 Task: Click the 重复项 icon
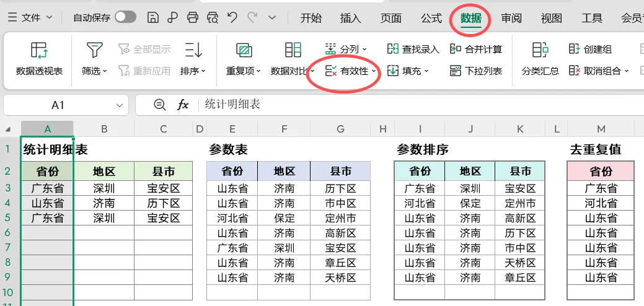(244, 50)
